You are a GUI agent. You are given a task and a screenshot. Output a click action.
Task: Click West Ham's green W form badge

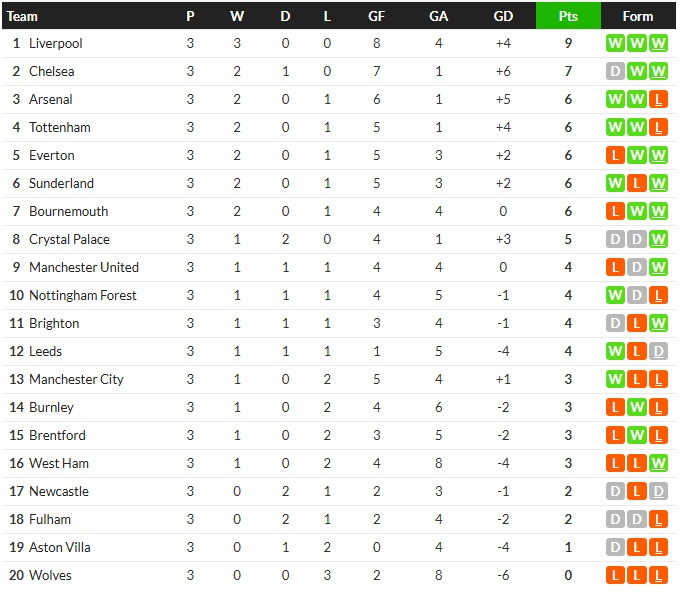(658, 463)
